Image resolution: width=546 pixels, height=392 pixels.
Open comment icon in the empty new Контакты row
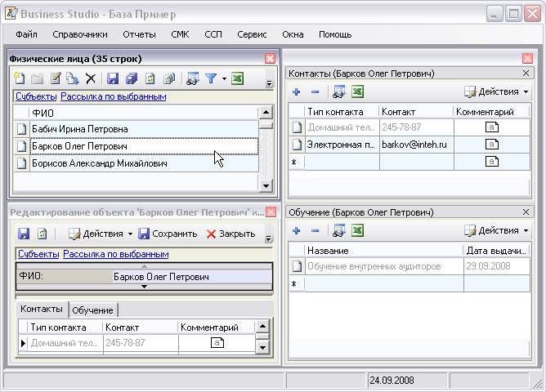point(492,161)
